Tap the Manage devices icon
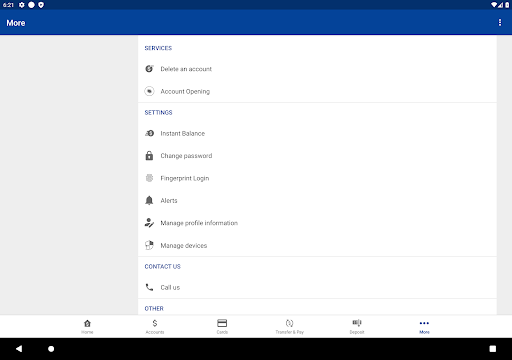The height and width of the screenshot is (360, 512). coord(149,245)
